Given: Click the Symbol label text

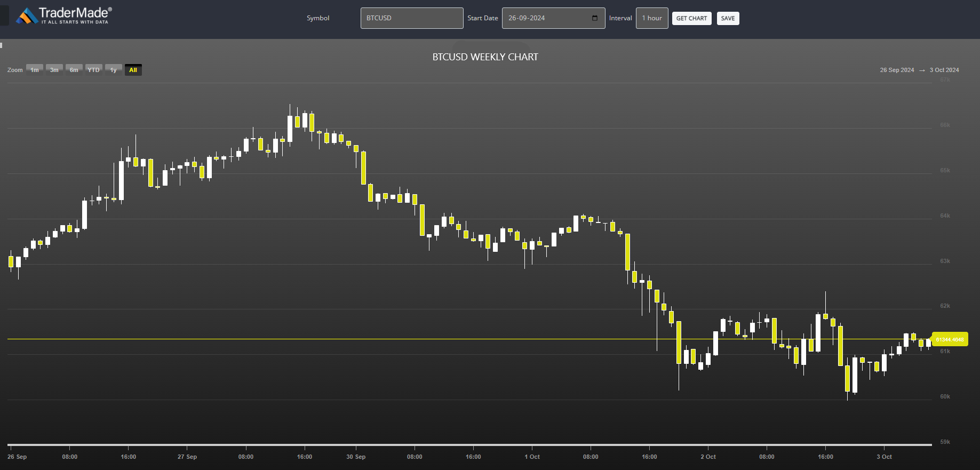Looking at the screenshot, I should 318,18.
